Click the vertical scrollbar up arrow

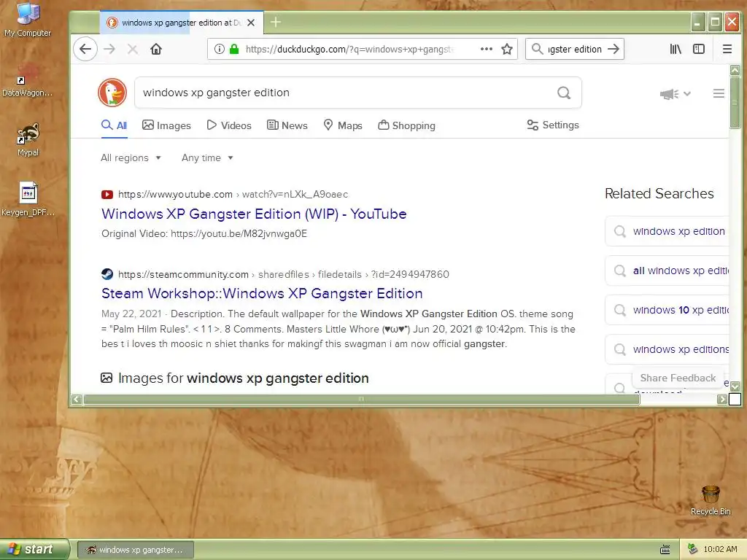pos(735,71)
